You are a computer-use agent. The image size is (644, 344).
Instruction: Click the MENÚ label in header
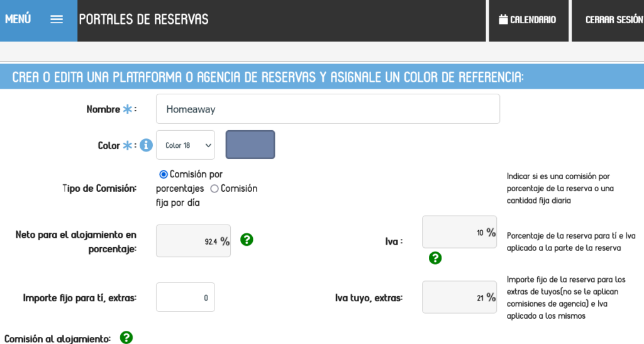tap(18, 19)
